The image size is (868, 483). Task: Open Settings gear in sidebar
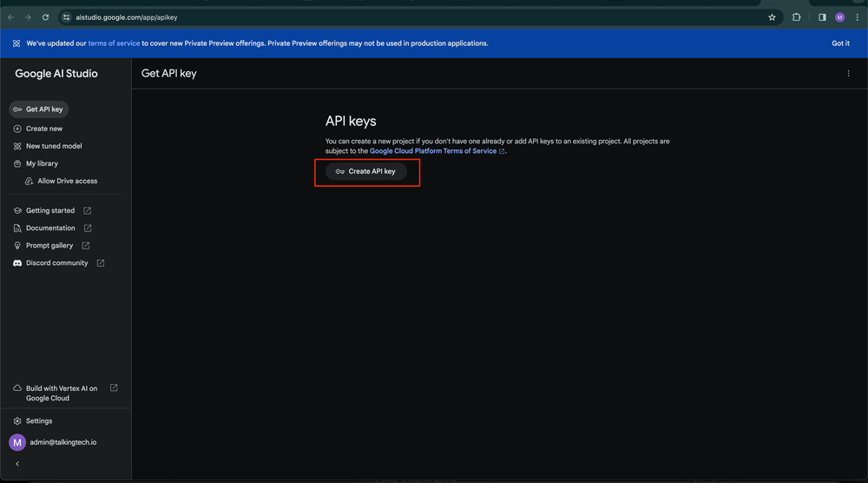point(17,421)
